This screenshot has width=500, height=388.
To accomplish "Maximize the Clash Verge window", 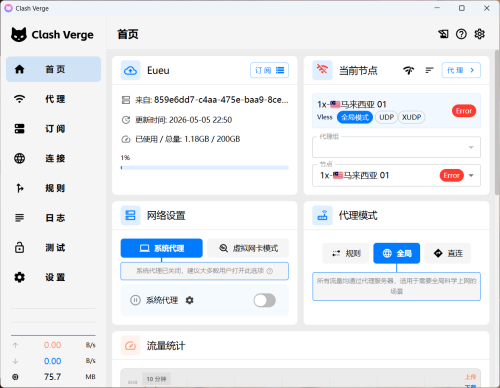I will (x=462, y=8).
